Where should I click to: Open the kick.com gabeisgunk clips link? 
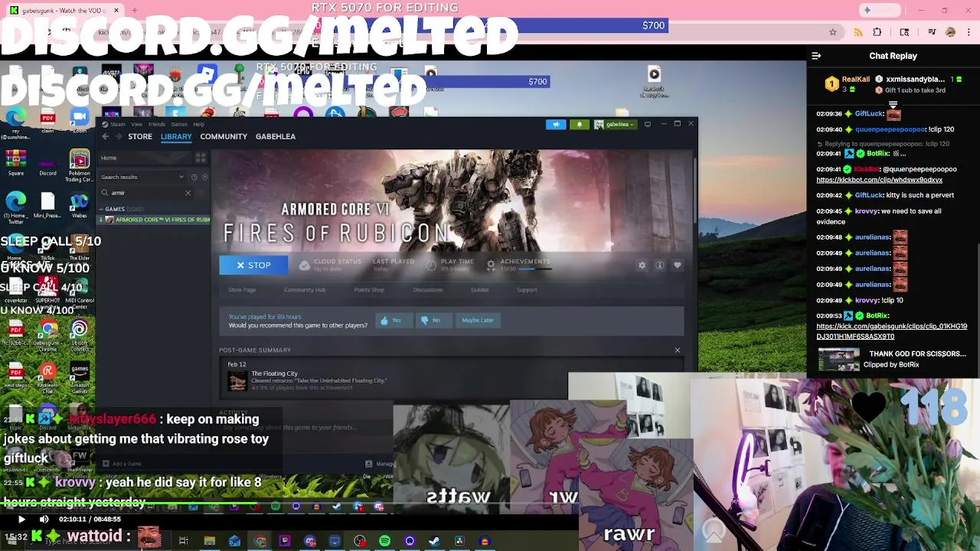891,331
